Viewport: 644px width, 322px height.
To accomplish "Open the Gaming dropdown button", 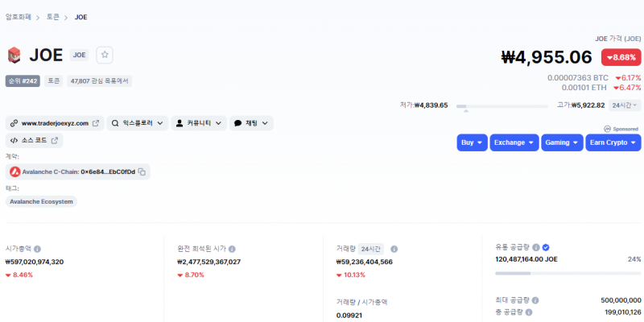I will click(x=562, y=142).
